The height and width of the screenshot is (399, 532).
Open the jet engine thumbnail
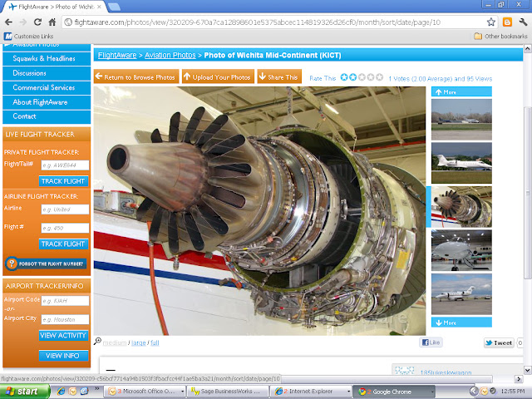(461, 207)
